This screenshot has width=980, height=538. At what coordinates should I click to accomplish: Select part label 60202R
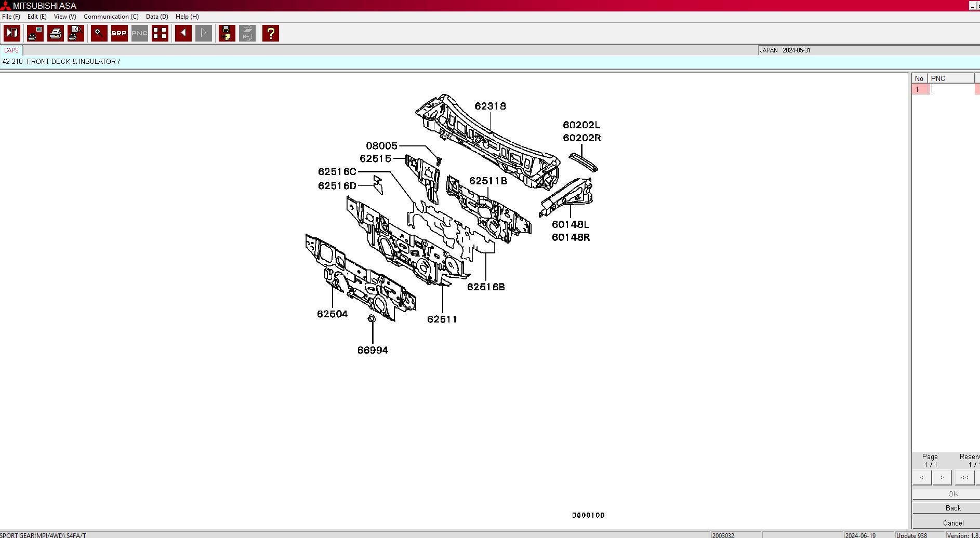click(581, 138)
